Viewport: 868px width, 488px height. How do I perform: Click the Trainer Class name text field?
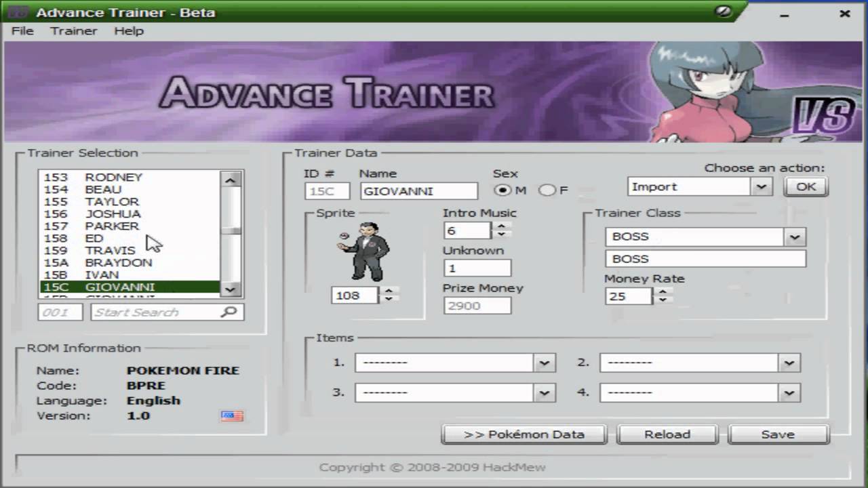(x=705, y=259)
